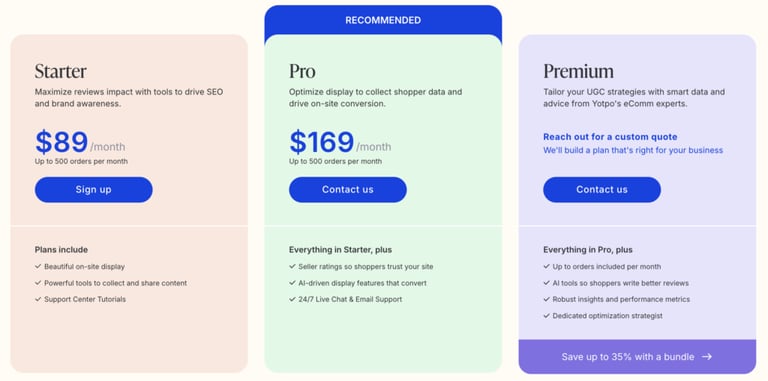Click the Starter plan Sign up button
The image size is (768, 381).
pyautogui.click(x=94, y=190)
